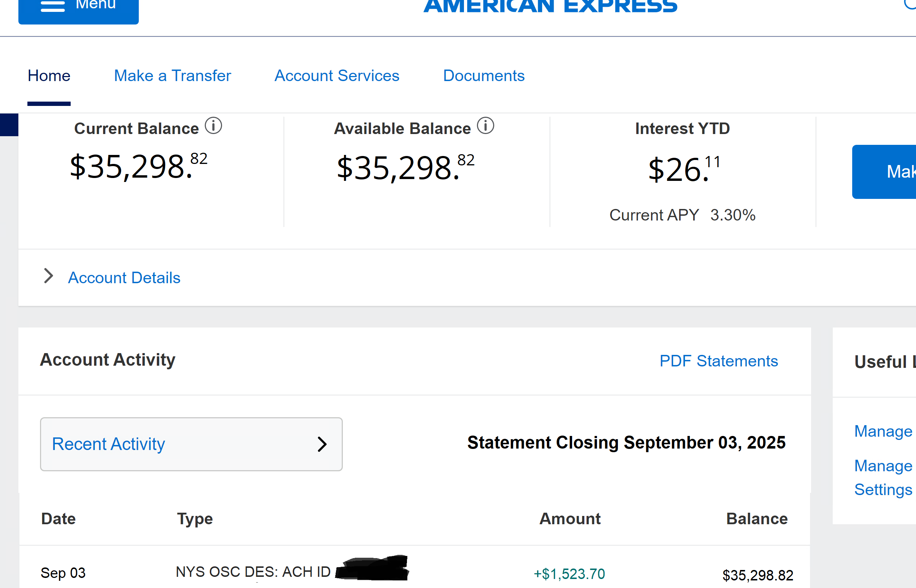This screenshot has width=916, height=588.
Task: Go to the Account Services tab
Action: (337, 76)
